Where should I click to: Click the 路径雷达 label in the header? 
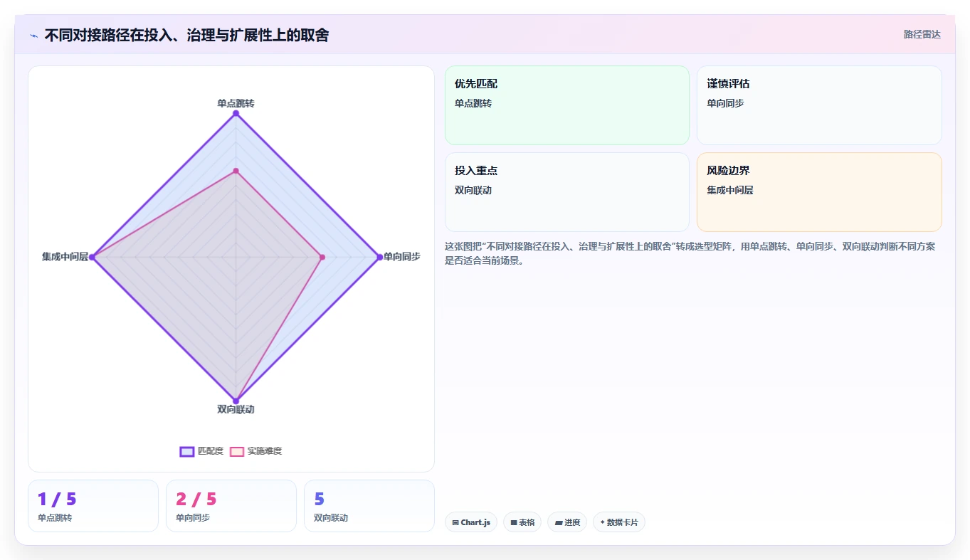pyautogui.click(x=922, y=34)
